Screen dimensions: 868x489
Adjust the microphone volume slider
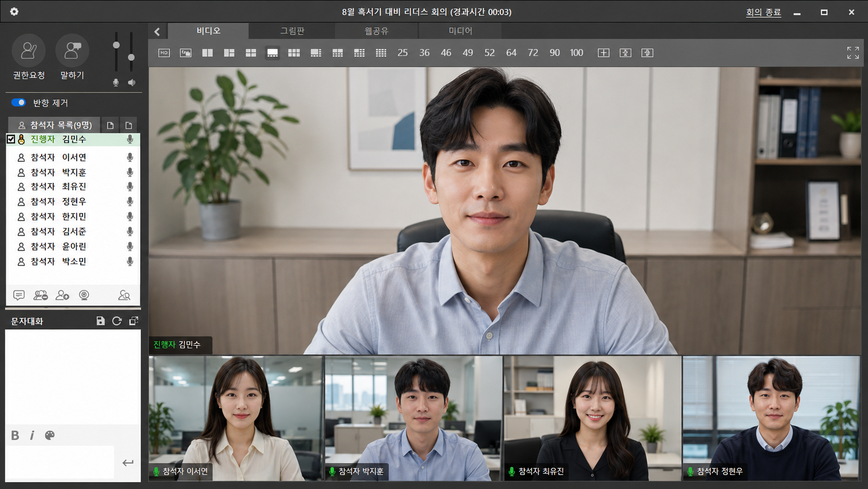116,46
